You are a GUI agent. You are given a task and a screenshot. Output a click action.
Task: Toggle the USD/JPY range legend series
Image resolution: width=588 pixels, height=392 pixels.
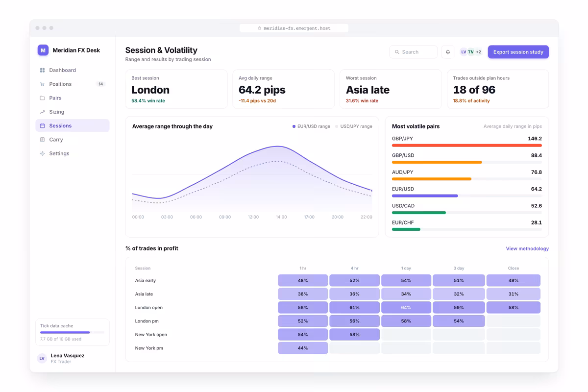coord(354,126)
